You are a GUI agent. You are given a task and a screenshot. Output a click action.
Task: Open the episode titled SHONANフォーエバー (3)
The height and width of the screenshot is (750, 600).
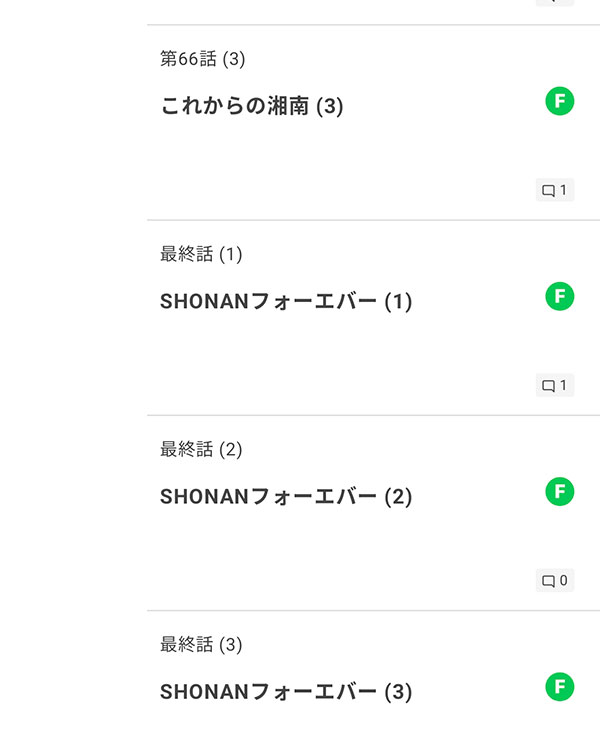(285, 691)
